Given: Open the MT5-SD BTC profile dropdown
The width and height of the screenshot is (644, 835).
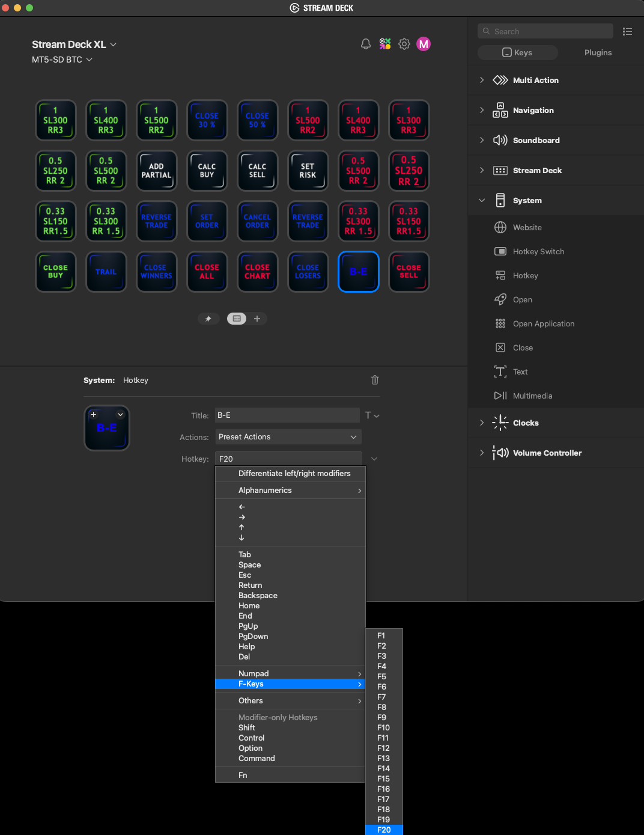Looking at the screenshot, I should pos(62,60).
